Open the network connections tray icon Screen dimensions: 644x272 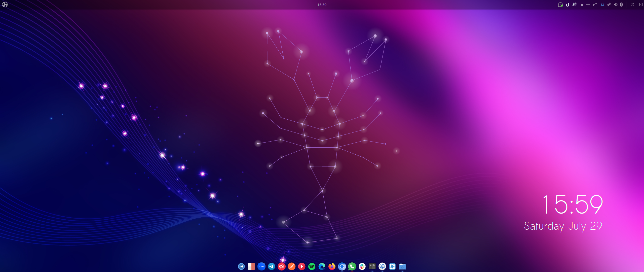coord(609,5)
